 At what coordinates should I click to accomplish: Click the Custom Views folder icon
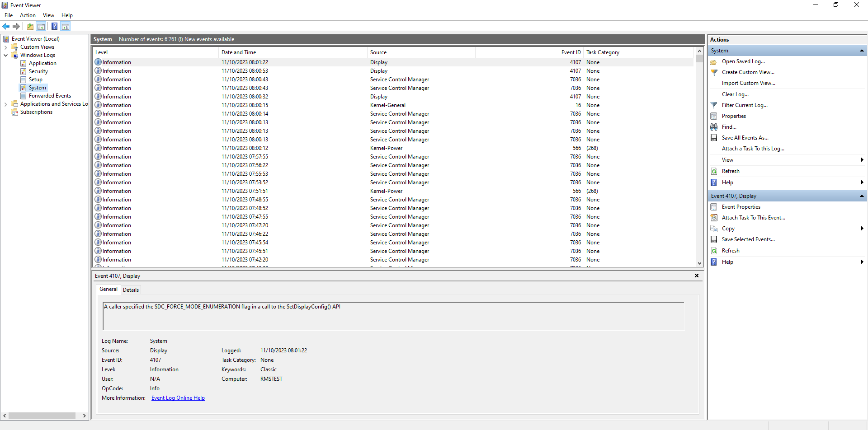pyautogui.click(x=14, y=47)
